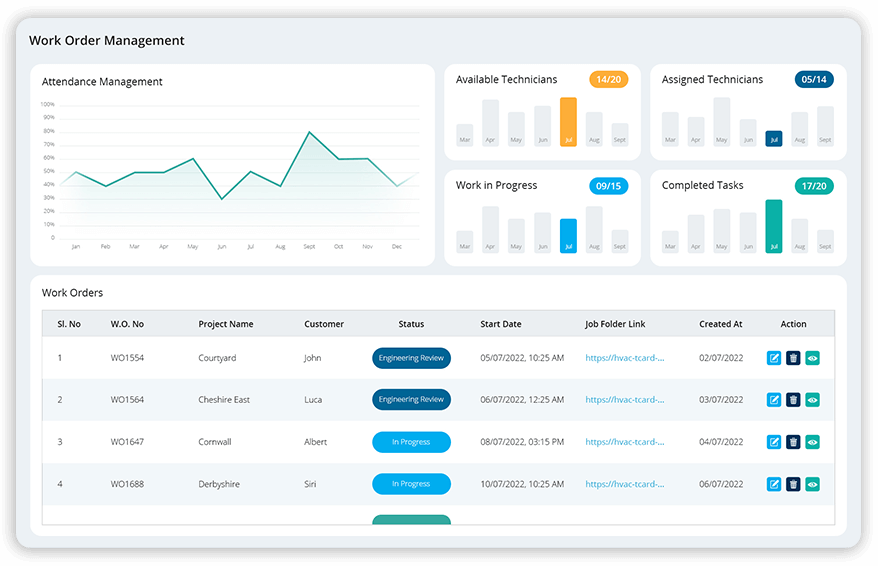
Task: Click trash icon for work order WO1564
Action: coord(793,400)
